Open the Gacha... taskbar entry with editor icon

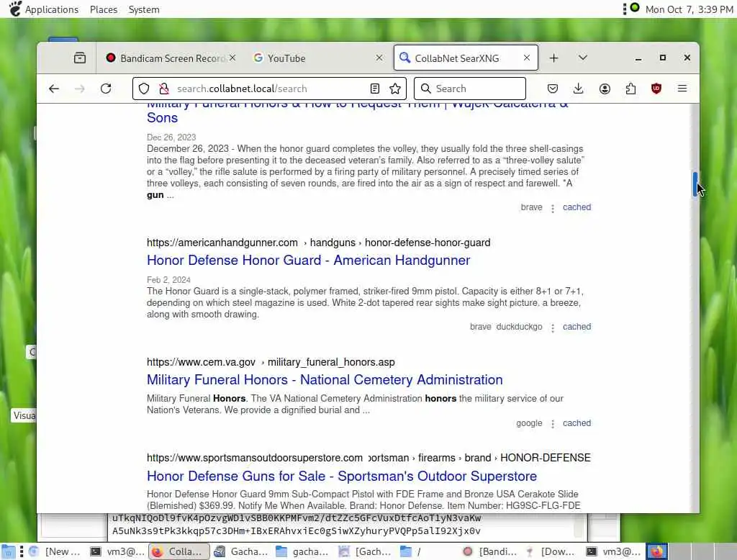point(241,551)
